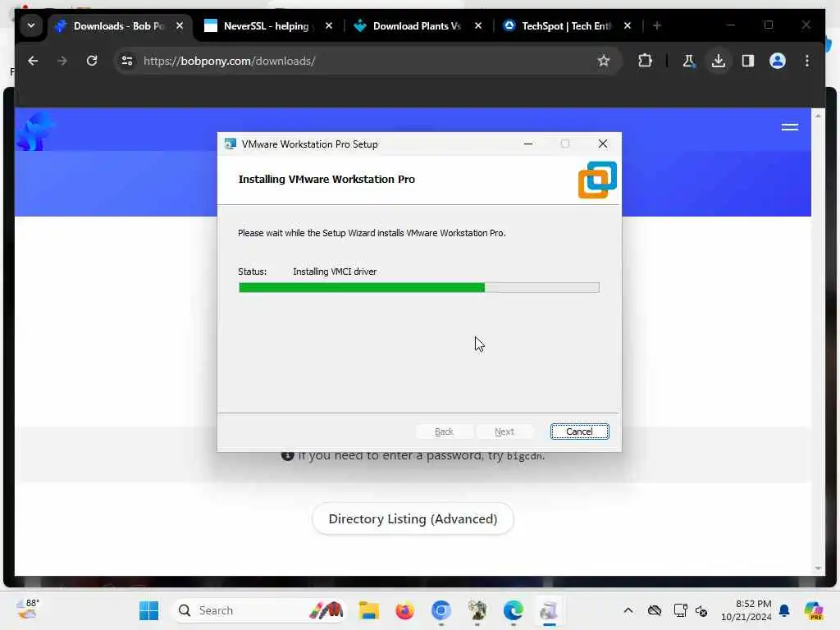Go forward in browser history
Screen dimensions: 840x630
(x=62, y=61)
